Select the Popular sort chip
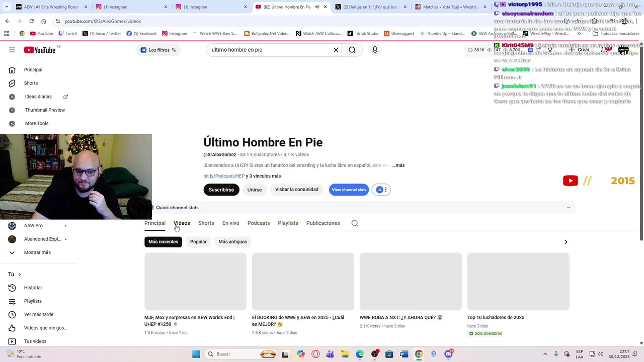The width and height of the screenshot is (644, 362). pyautogui.click(x=198, y=242)
